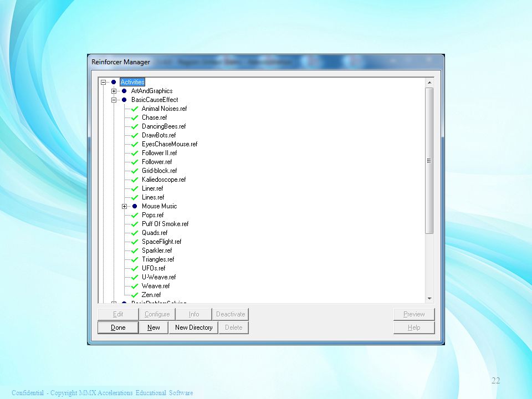Viewport: 532px width, 399px height.
Task: Click the green checkmark of Quads.ref
Action: tap(135, 233)
